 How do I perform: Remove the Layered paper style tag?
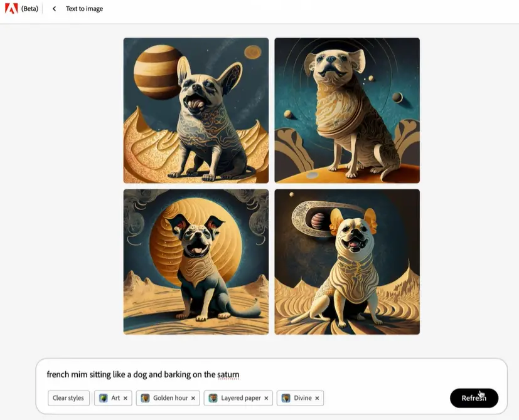tap(266, 398)
